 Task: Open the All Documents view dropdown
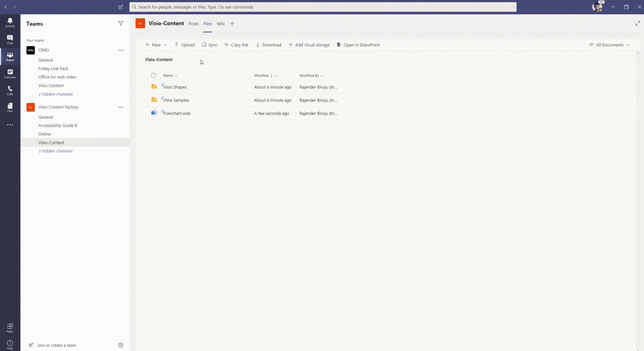point(610,45)
